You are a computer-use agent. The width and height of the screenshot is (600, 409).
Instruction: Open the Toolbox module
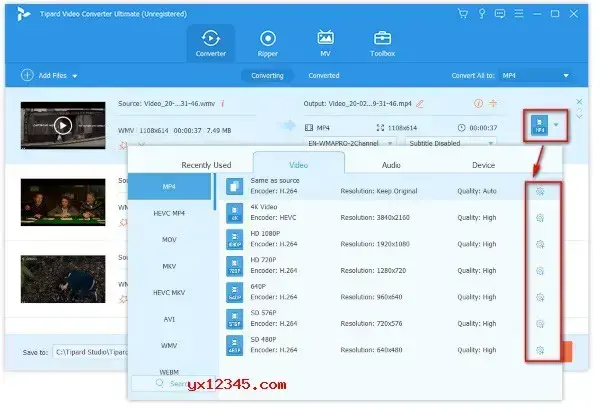382,44
